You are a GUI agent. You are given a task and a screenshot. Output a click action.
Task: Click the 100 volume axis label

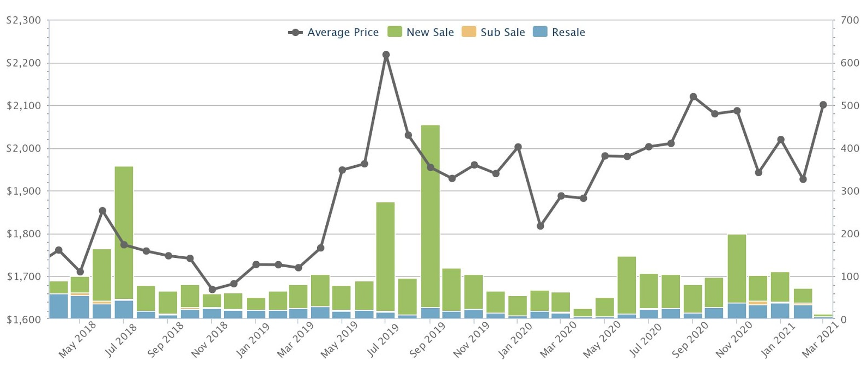coord(850,276)
